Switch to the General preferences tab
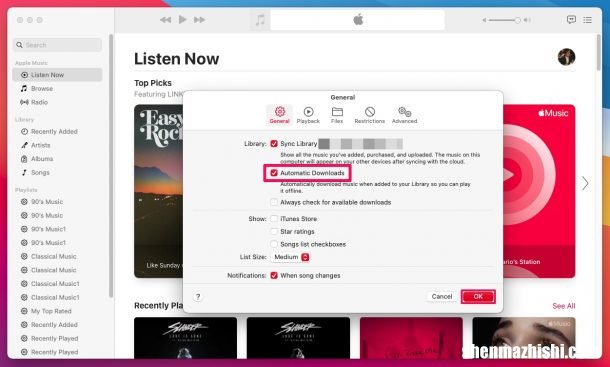The width and height of the screenshot is (610, 367). point(279,115)
